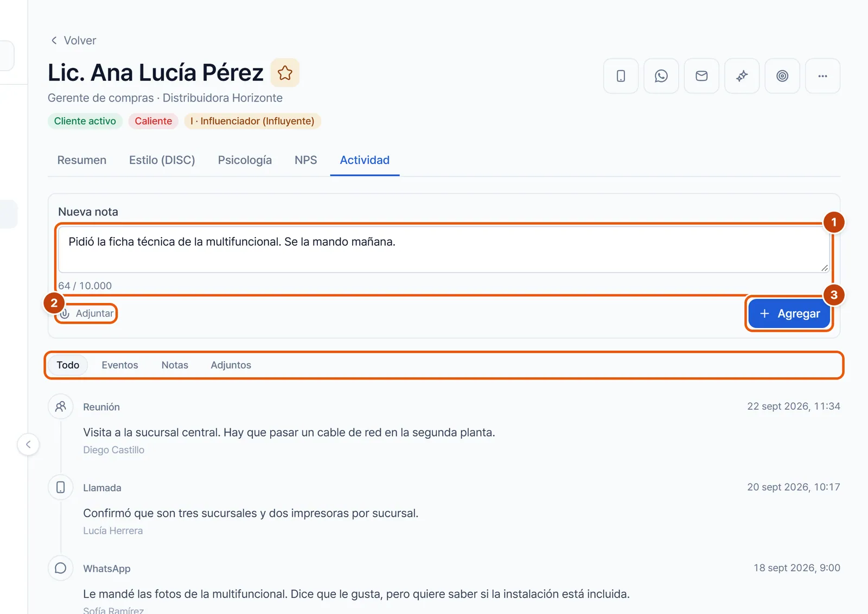The width and height of the screenshot is (868, 614).
Task: Filter activity by Notas
Action: pos(175,365)
